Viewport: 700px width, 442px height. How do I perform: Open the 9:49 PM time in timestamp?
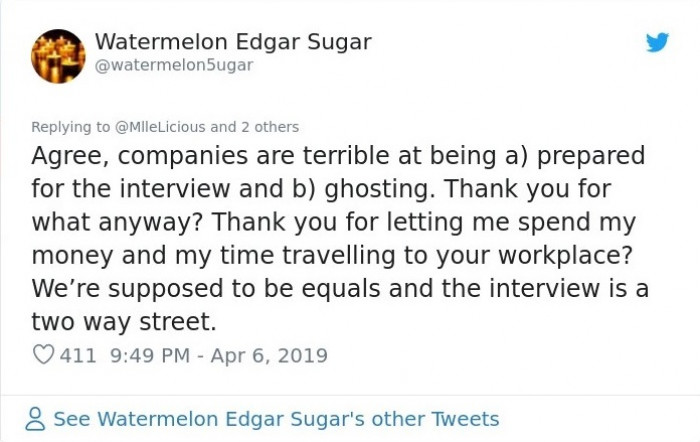tap(150, 355)
